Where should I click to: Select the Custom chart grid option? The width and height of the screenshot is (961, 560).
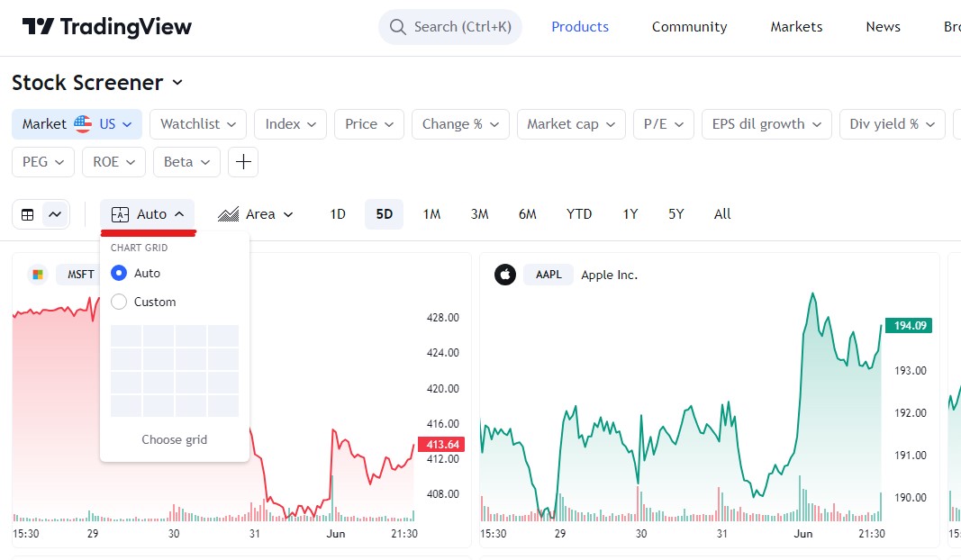pos(118,302)
